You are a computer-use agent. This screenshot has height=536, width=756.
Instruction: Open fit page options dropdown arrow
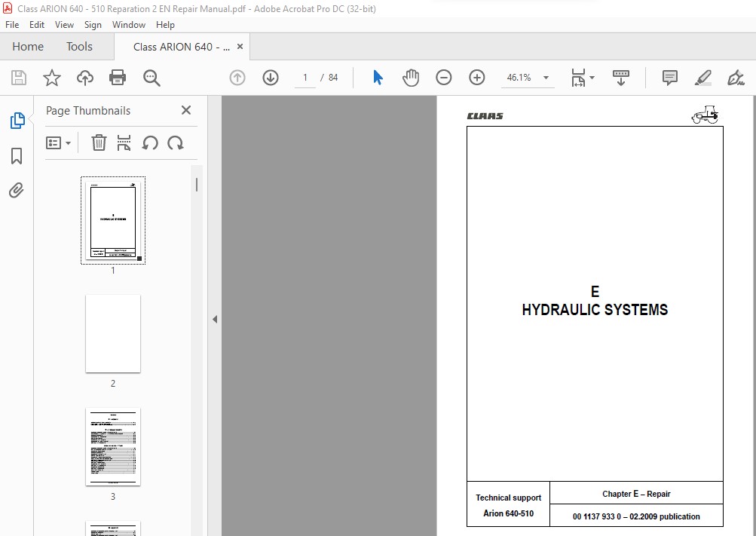[x=592, y=78]
